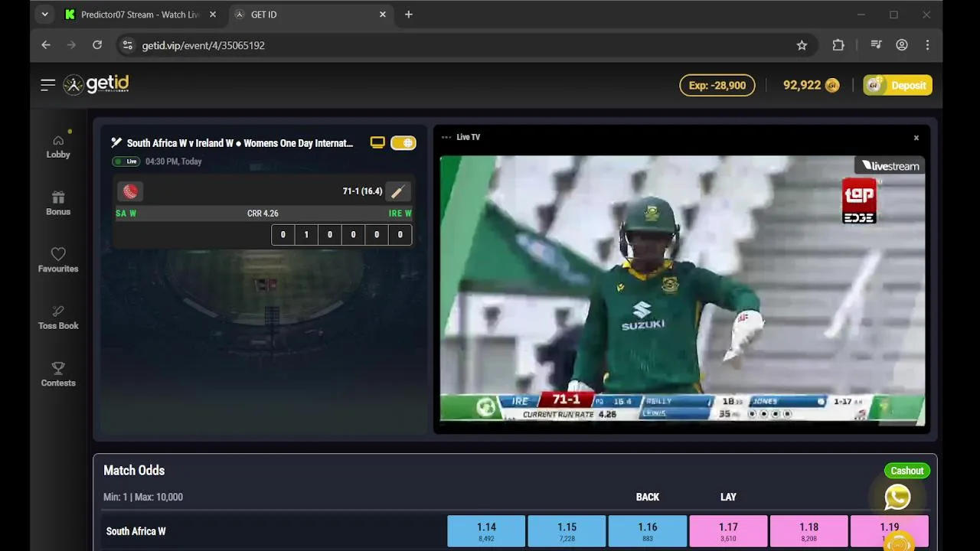Image resolution: width=980 pixels, height=551 pixels.
Task: Click the 71-1 (16.4) score text
Action: 362,191
